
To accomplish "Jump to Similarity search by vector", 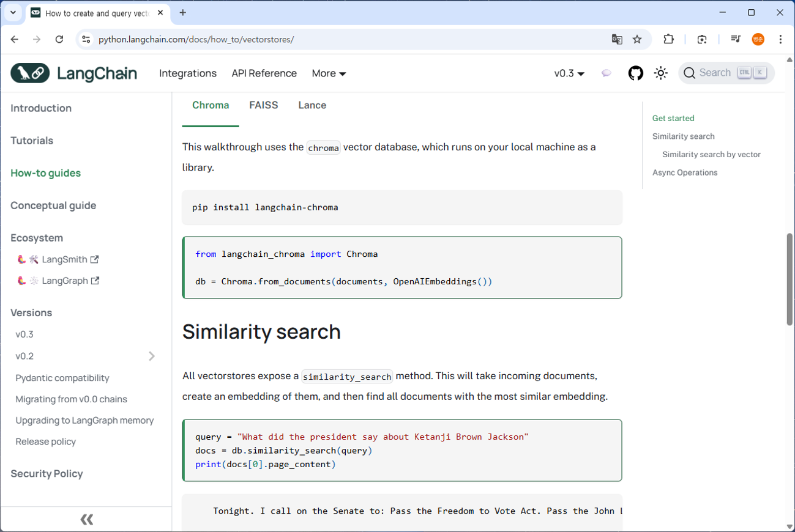I will [711, 154].
